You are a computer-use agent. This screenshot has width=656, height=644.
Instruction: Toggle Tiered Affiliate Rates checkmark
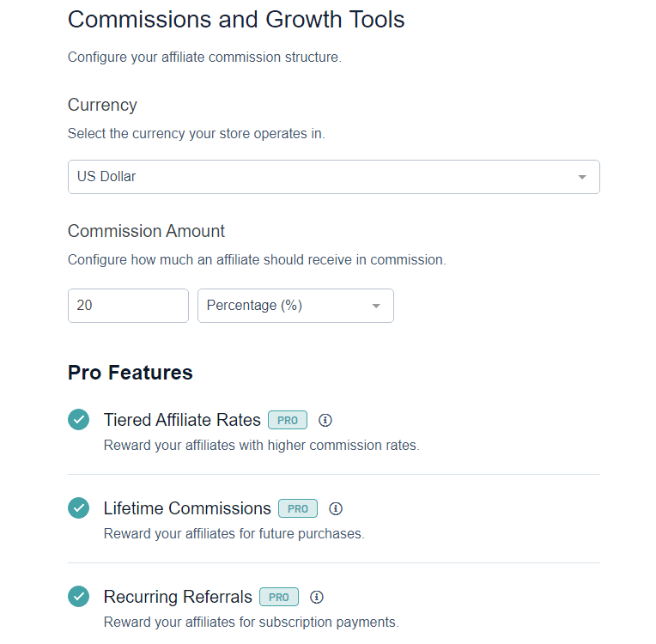79,420
